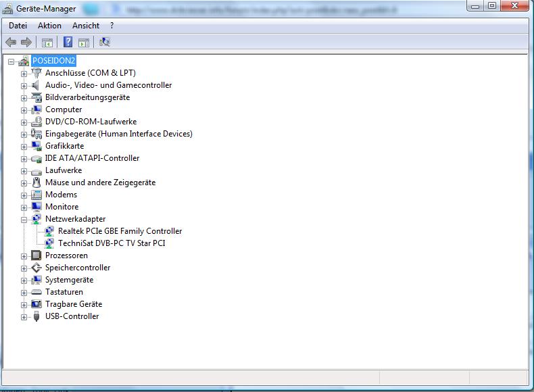Screen dimensions: 534x392
Task: Click the blue help question mark icon
Action: tap(68, 42)
